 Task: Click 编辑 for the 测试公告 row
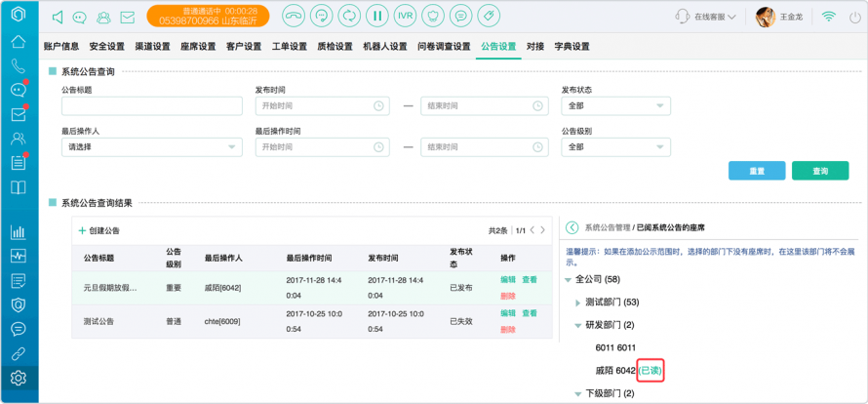tap(507, 313)
